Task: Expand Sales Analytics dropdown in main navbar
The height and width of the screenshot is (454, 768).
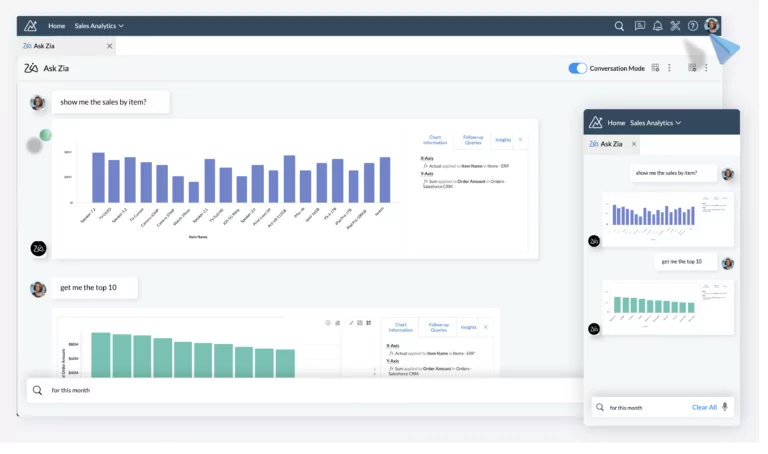Action: [99, 26]
